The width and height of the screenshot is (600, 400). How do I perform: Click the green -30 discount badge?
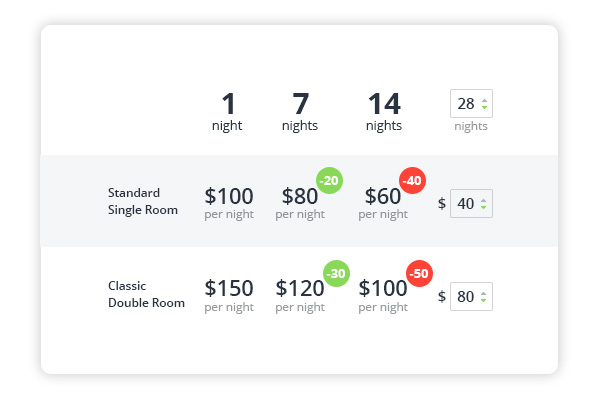pos(337,273)
